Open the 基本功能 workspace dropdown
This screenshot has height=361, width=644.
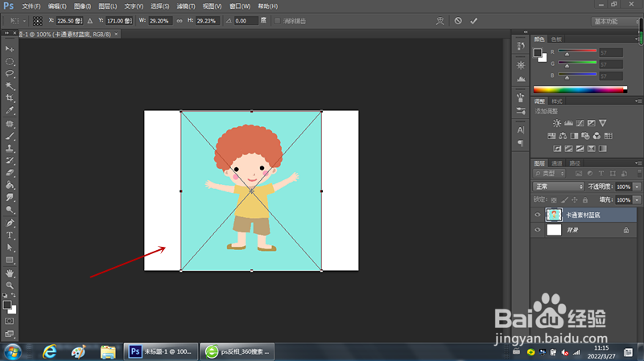pyautogui.click(x=615, y=22)
